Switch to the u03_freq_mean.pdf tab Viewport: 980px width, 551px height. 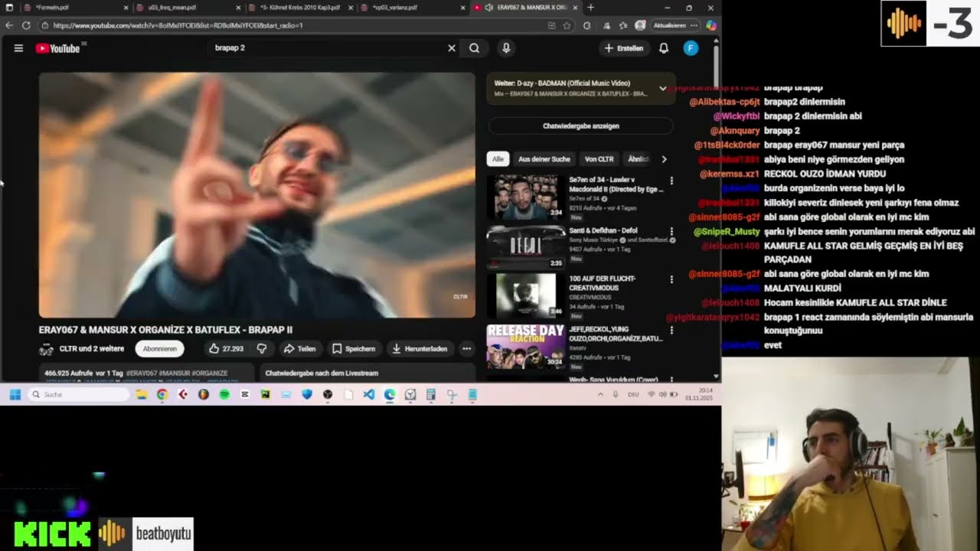(x=189, y=8)
